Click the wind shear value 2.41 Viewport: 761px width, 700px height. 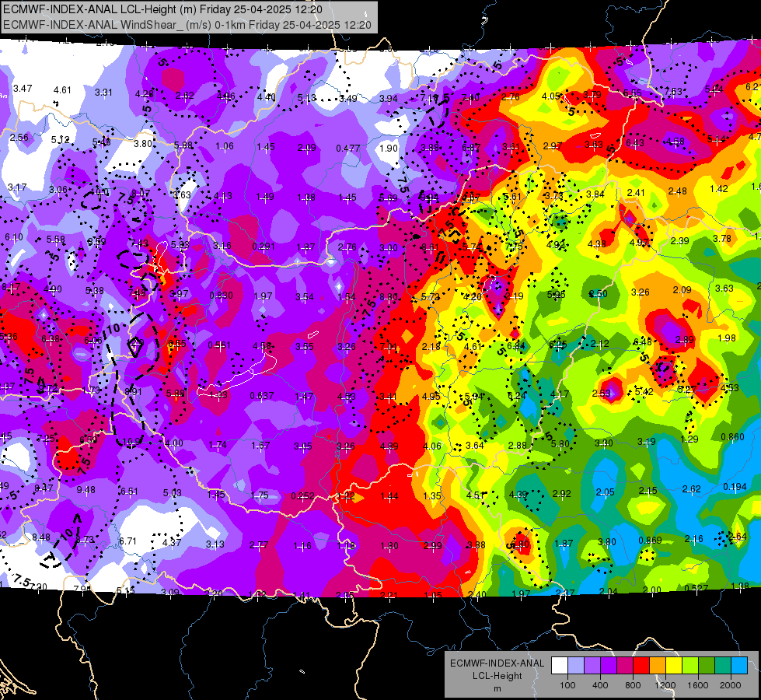636,193
